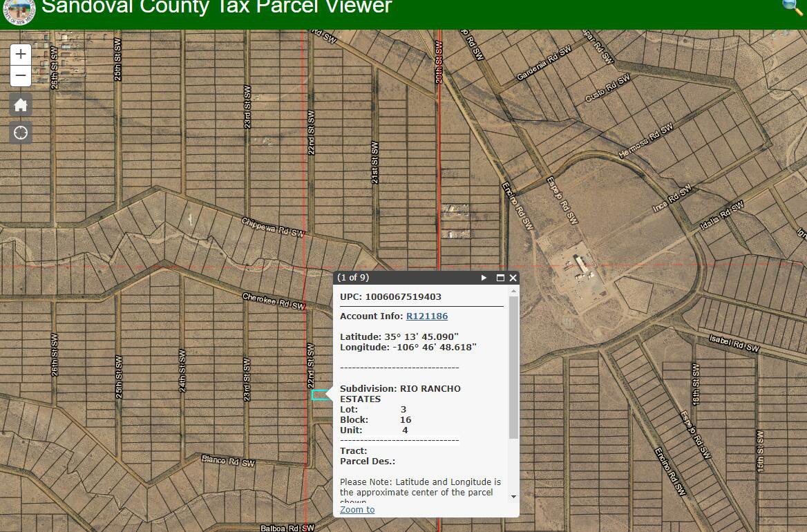Click the Idalia Rd SW label
The image size is (807, 532).
721,215
